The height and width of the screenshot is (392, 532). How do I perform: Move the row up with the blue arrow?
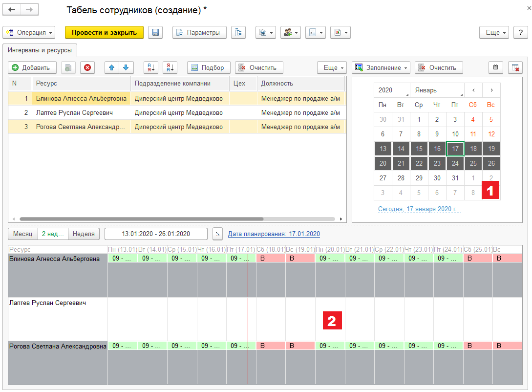111,67
